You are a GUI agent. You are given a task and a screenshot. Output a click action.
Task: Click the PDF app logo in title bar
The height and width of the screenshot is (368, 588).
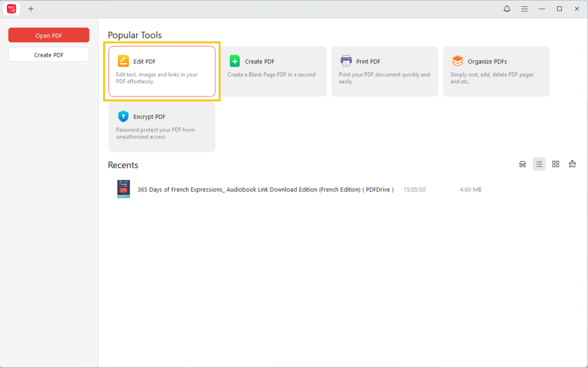coord(11,9)
